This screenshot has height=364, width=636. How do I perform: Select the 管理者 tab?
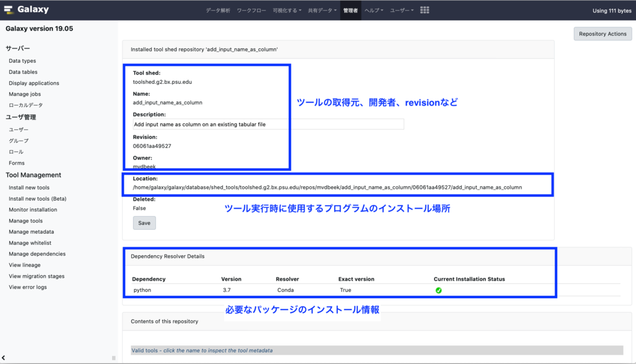pos(350,11)
